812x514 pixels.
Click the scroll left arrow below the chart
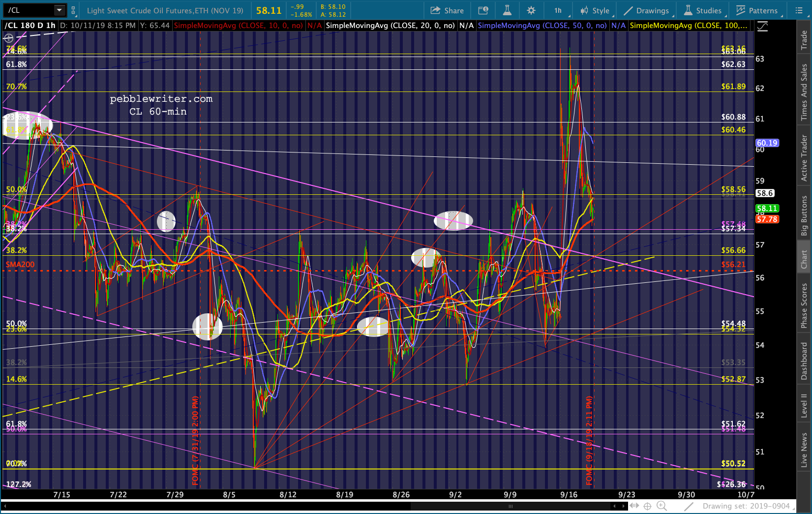coord(614,506)
